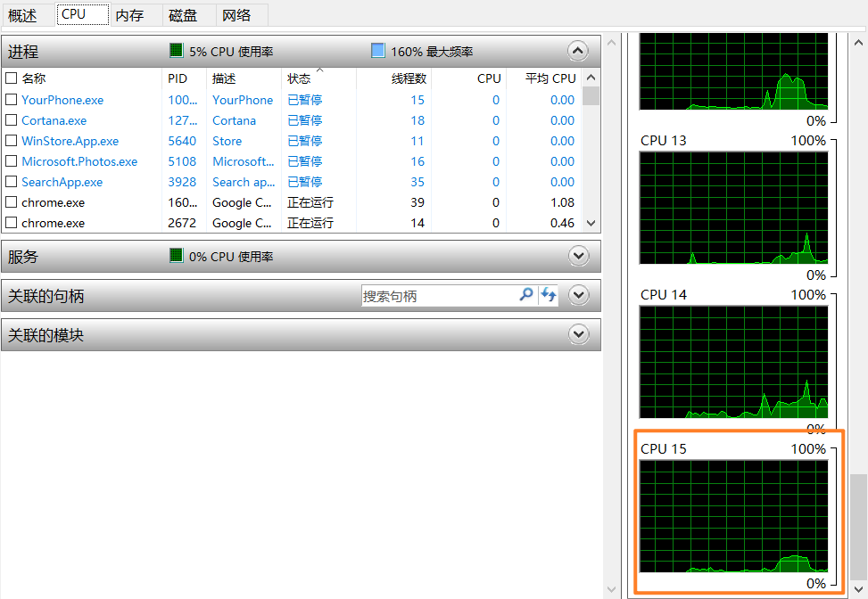Expand the 关联的句柄 section

[x=578, y=295]
